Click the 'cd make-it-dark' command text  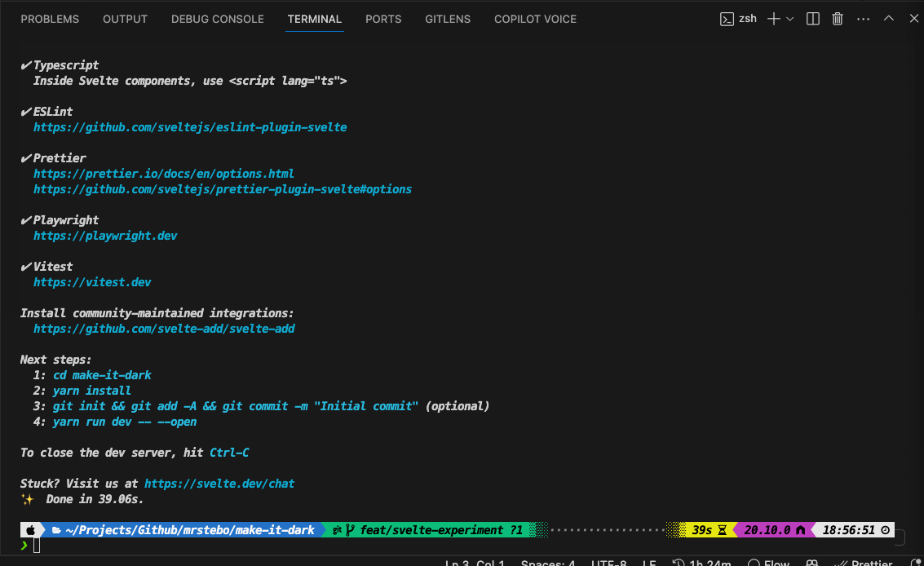click(x=102, y=375)
